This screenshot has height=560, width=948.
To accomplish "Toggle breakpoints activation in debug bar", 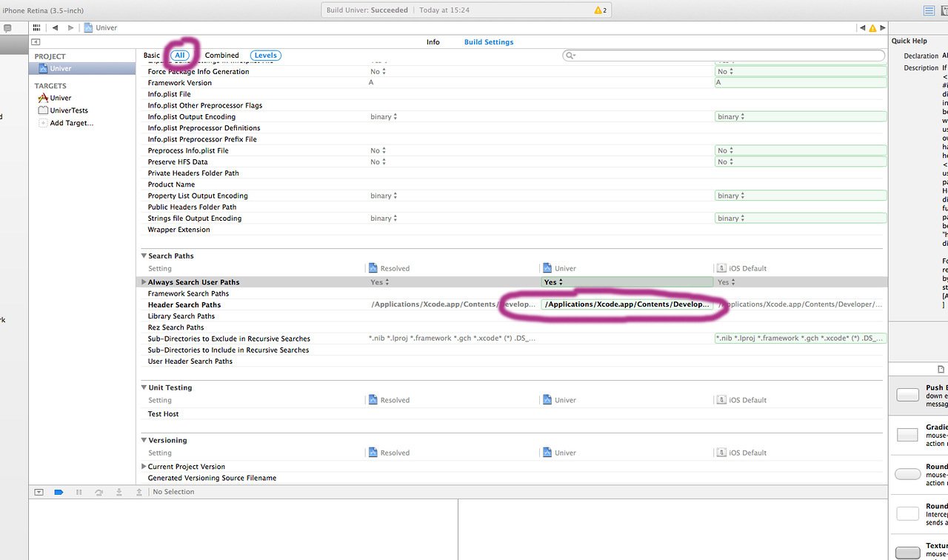I will point(59,492).
